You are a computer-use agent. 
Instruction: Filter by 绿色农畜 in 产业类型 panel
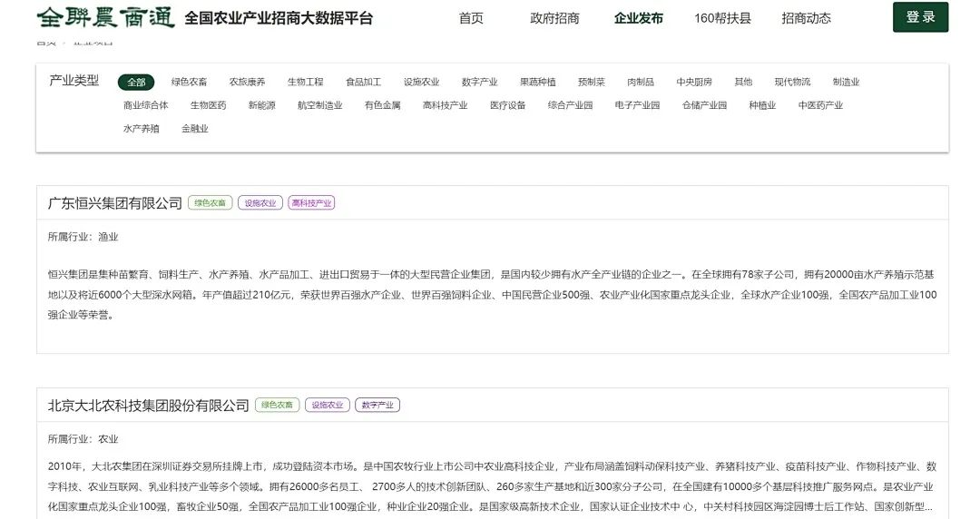coord(190,82)
